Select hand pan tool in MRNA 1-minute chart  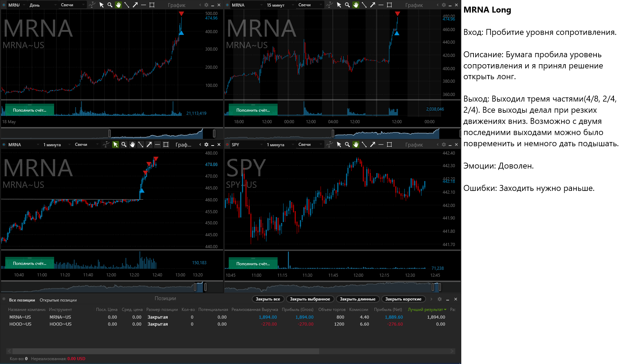pyautogui.click(x=132, y=144)
